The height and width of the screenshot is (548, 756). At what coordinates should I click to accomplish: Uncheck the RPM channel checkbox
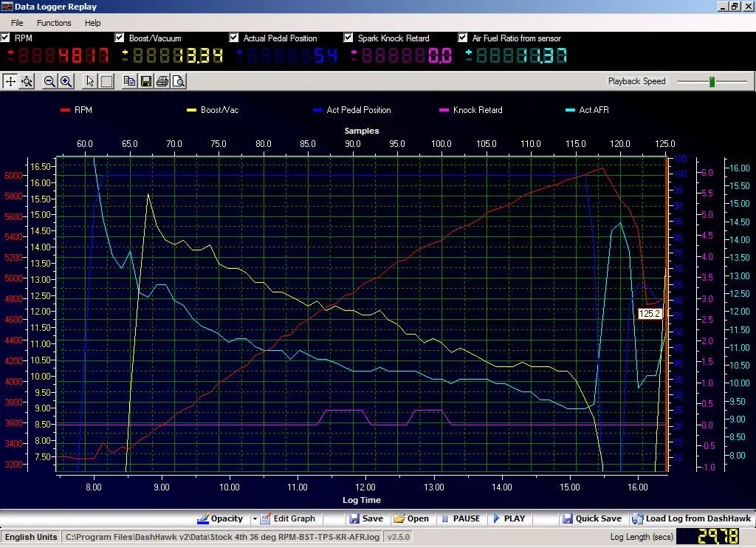pos(5,38)
